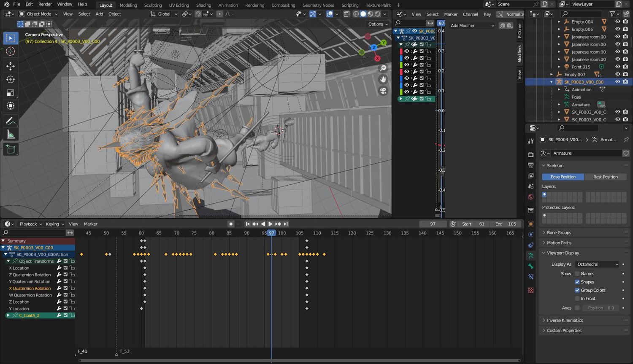Uncheck the Group Colors checkbox

click(577, 290)
